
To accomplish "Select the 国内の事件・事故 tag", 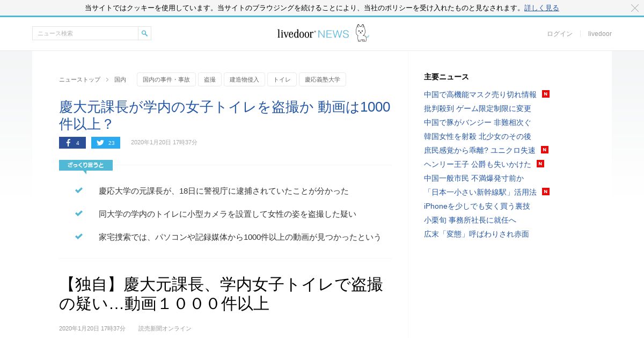I will pyautogui.click(x=166, y=79).
